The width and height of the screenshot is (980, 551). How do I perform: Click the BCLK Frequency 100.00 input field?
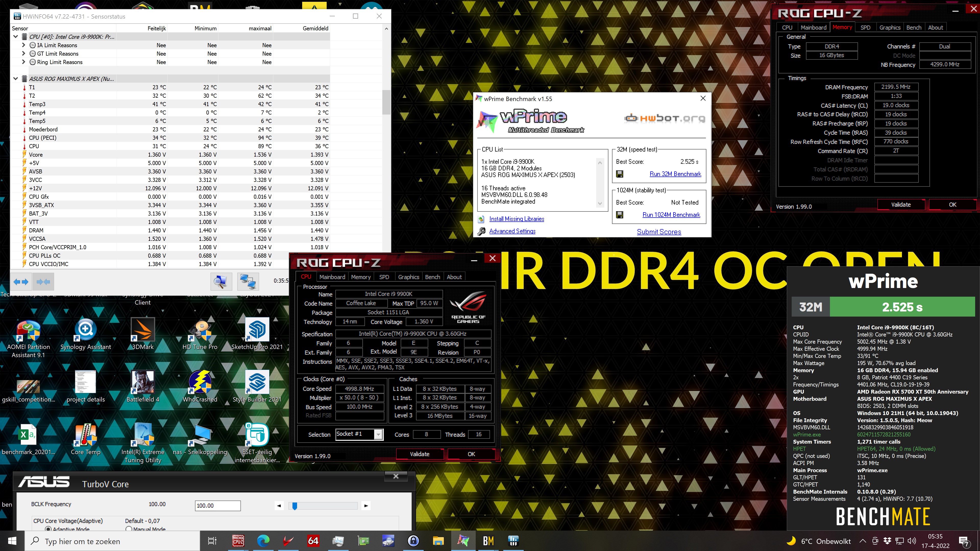pyautogui.click(x=218, y=506)
